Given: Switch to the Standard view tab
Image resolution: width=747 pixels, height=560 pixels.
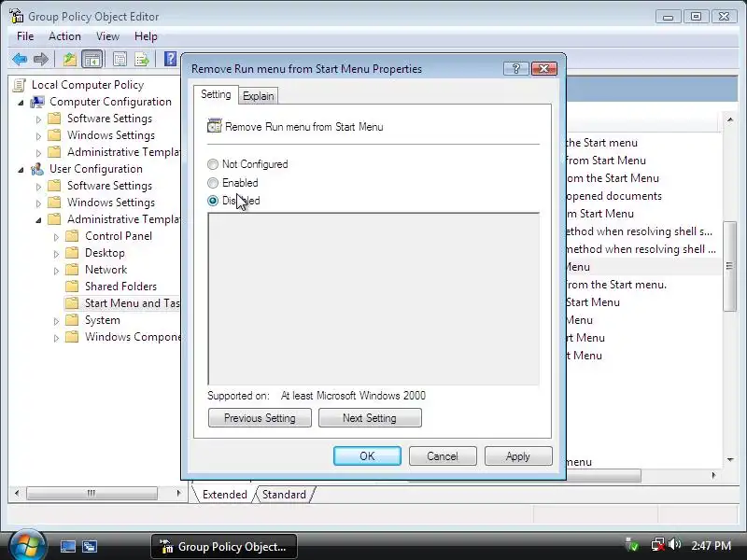Looking at the screenshot, I should click(x=284, y=495).
